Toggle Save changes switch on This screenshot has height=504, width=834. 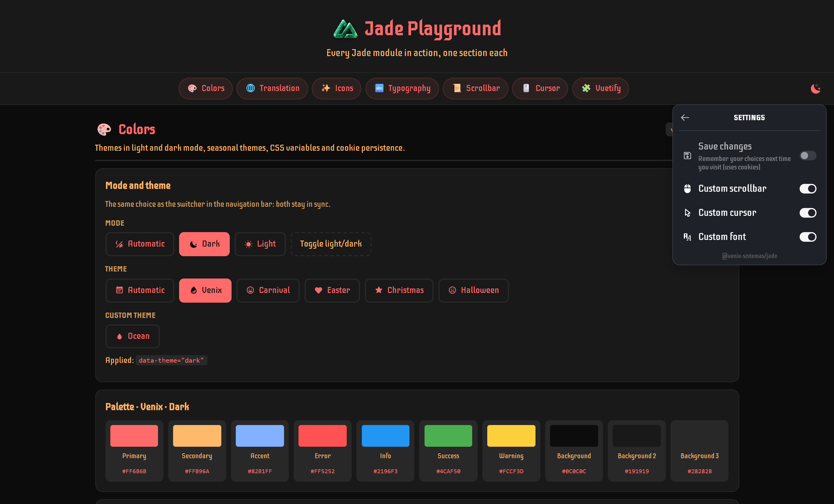[807, 156]
